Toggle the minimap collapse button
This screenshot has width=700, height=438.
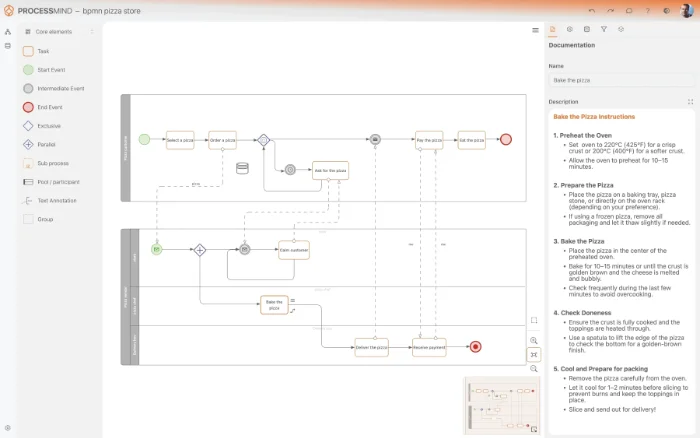534,429
